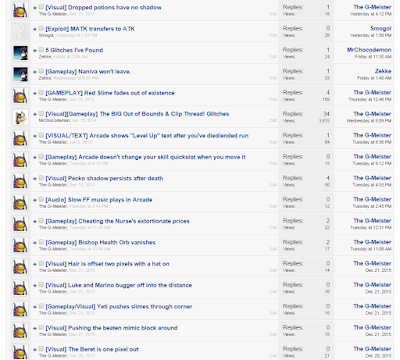Select checkbox for 'Hair is offset two pixels'
This screenshot has width=400, height=360.
[41, 263]
